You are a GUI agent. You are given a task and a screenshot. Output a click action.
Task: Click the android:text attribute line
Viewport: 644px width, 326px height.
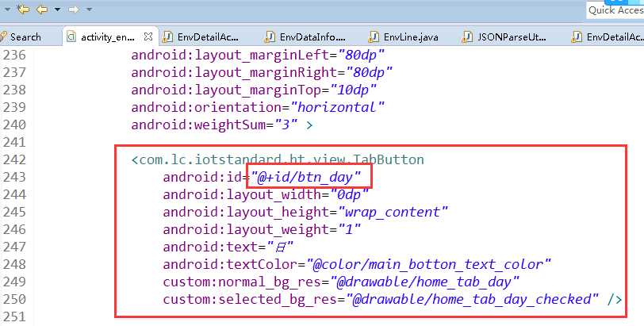[x=228, y=247]
